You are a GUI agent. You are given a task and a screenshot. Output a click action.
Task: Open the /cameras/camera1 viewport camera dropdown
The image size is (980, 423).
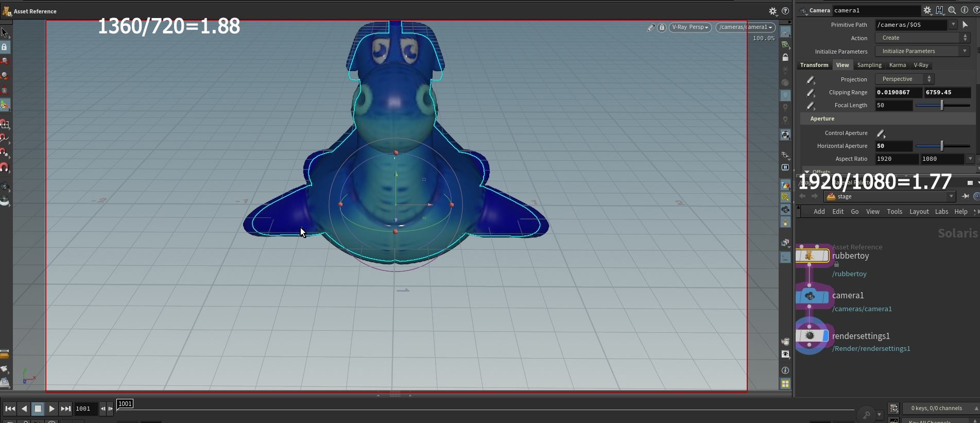746,27
